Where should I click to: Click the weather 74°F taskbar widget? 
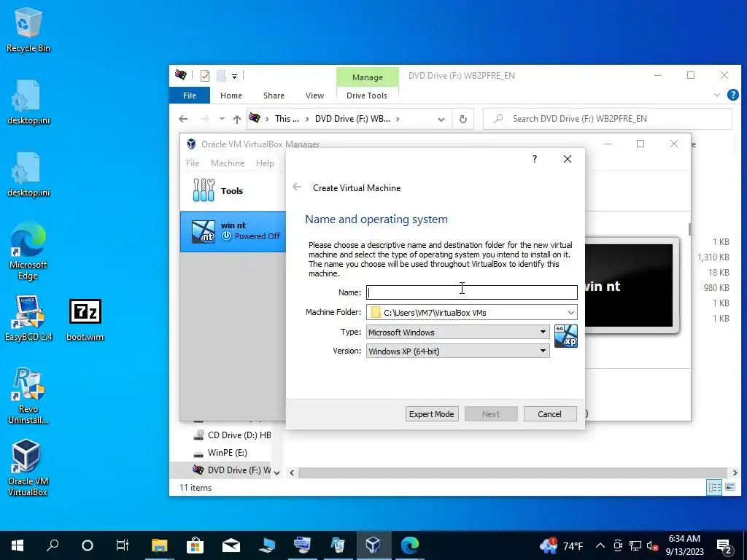pyautogui.click(x=562, y=545)
